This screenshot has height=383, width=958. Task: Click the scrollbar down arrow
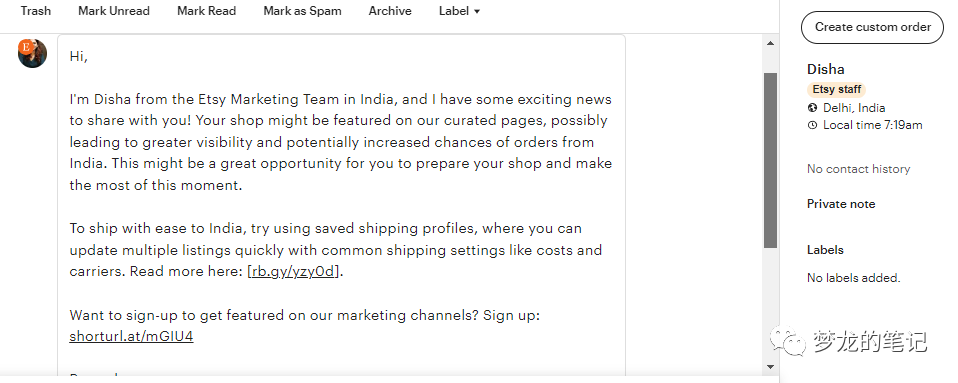tap(770, 367)
